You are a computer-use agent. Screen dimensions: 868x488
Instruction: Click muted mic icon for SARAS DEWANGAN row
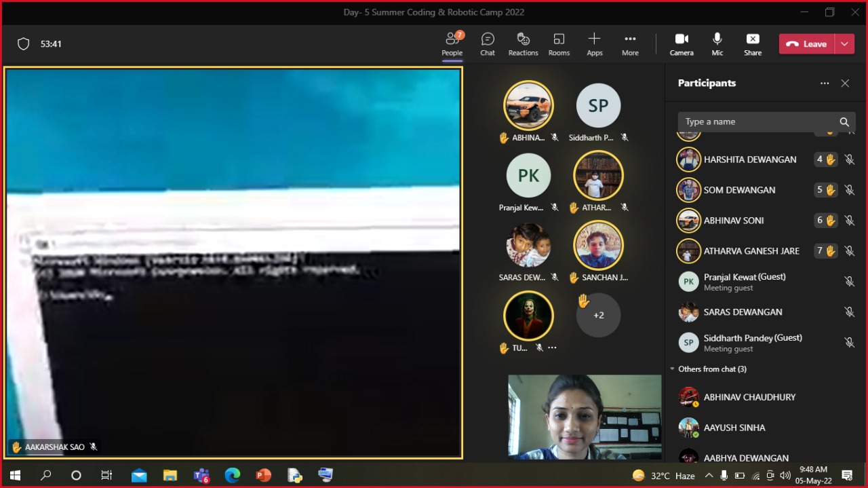coord(849,312)
